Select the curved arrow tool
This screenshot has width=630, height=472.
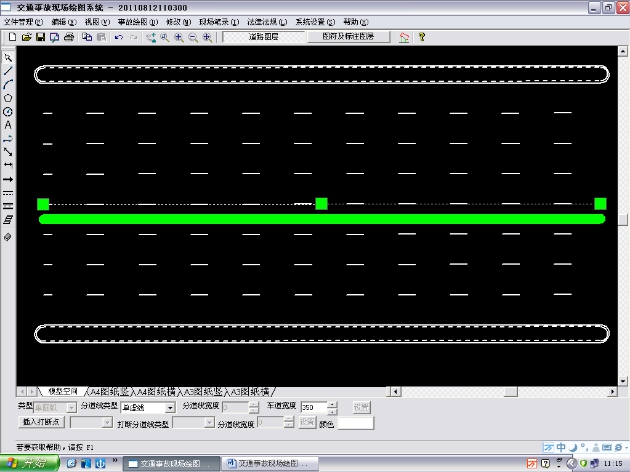pyautogui.click(x=8, y=139)
